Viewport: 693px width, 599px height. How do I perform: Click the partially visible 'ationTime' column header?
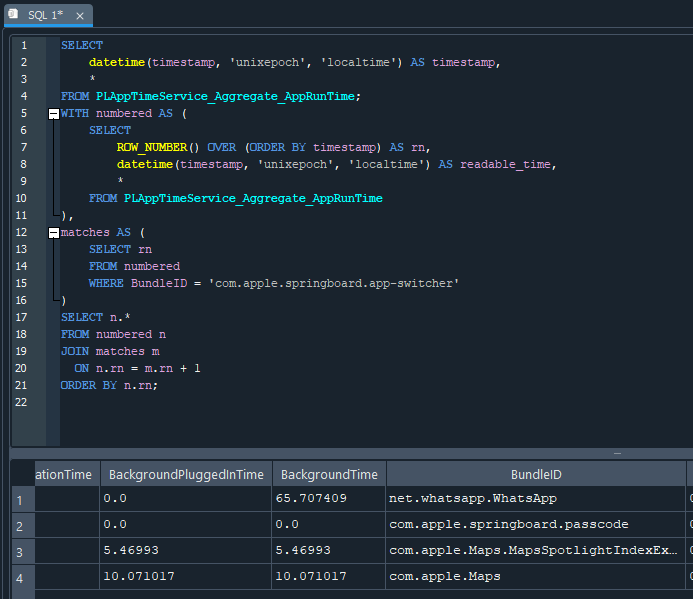(x=65, y=474)
